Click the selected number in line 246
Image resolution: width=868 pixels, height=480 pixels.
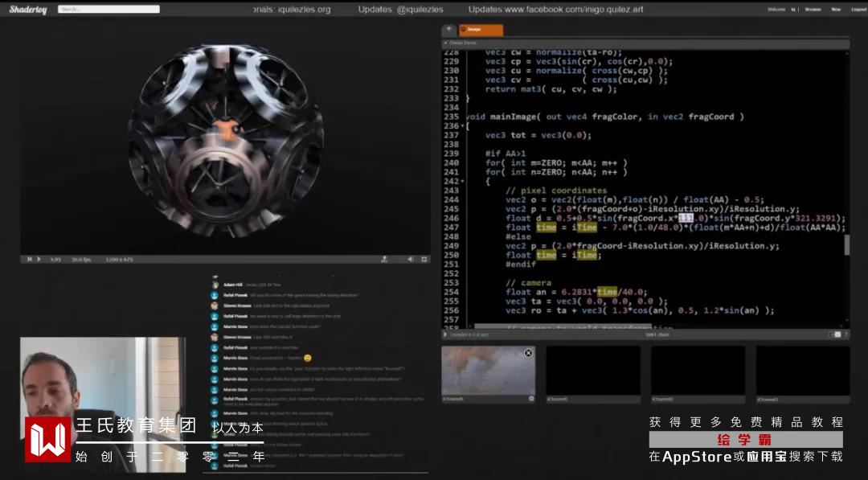coord(686,218)
